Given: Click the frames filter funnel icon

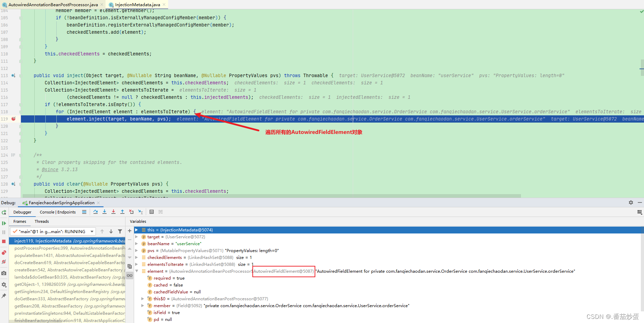Looking at the screenshot, I should point(120,231).
